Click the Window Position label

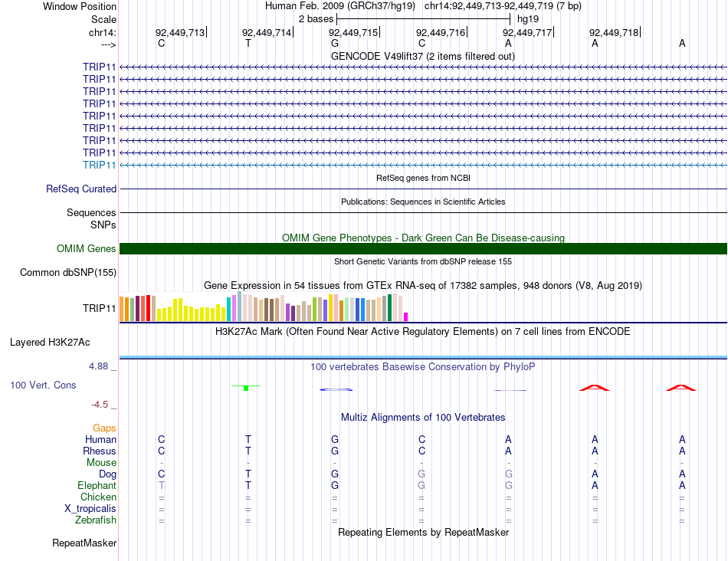pos(80,6)
